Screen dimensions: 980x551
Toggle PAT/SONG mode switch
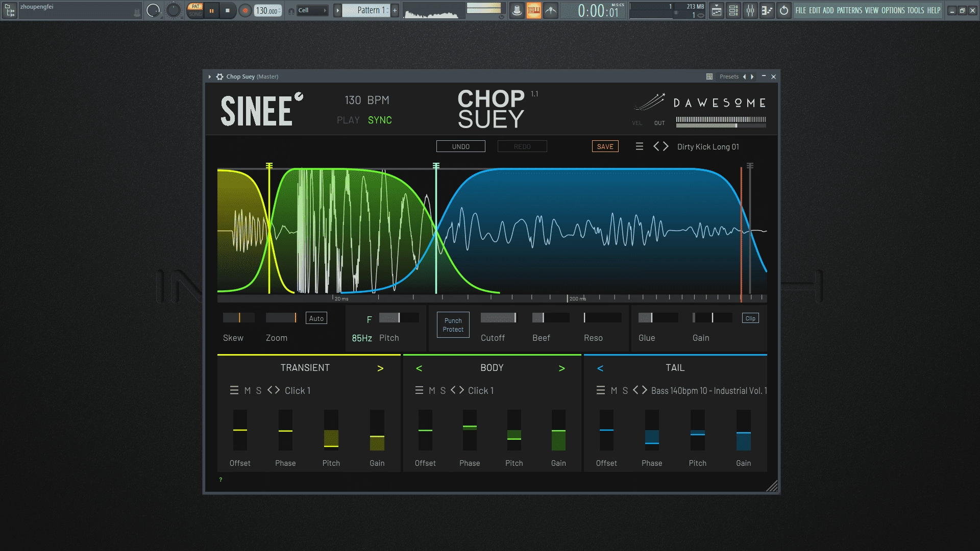pyautogui.click(x=195, y=10)
